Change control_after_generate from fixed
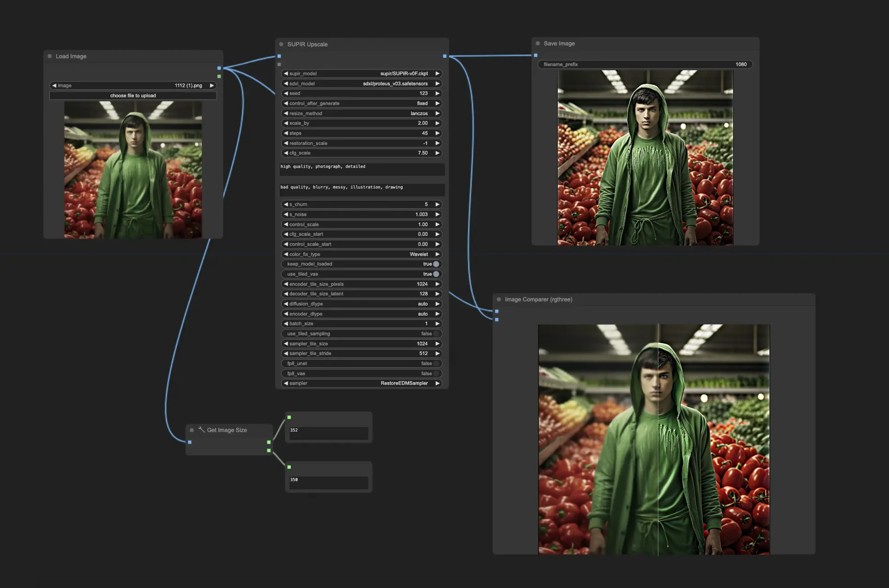The image size is (889, 588). pyautogui.click(x=362, y=103)
